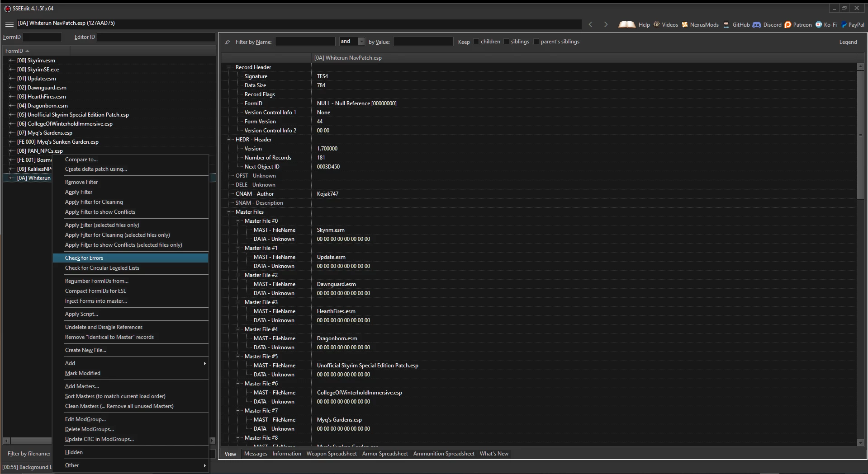Open the Other submenu
Screen dimensions: 868x474
130,465
